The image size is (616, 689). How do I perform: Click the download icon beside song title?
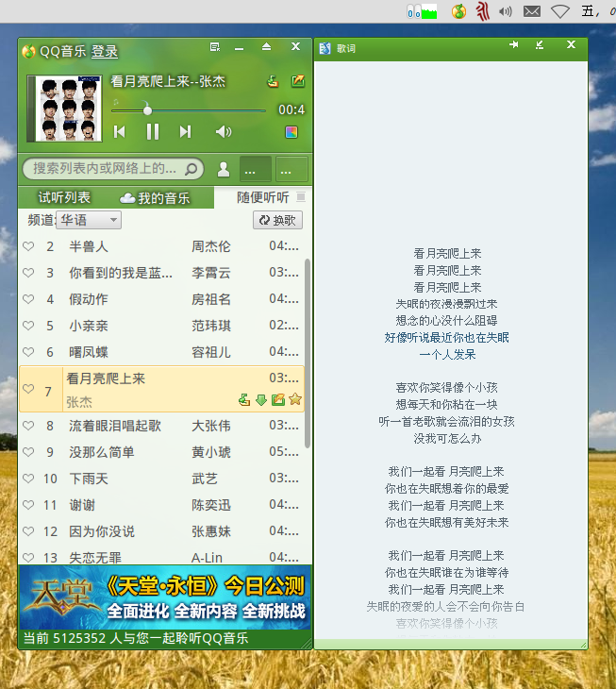point(273,81)
